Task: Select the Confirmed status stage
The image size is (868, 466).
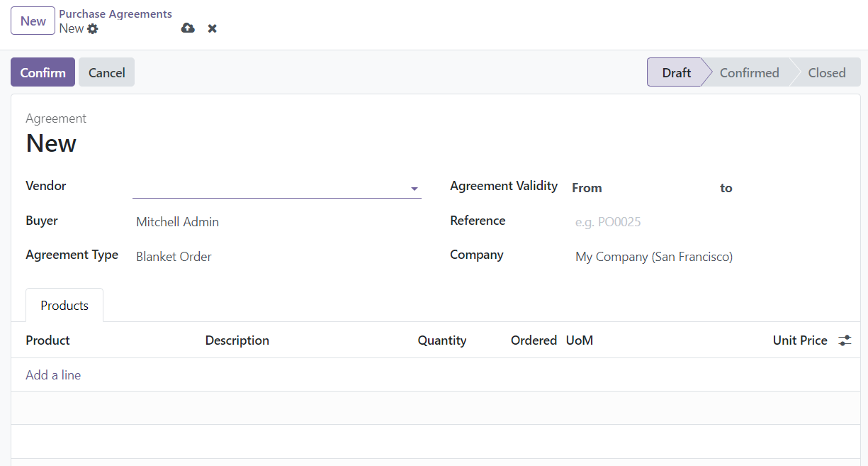Action: pos(749,72)
